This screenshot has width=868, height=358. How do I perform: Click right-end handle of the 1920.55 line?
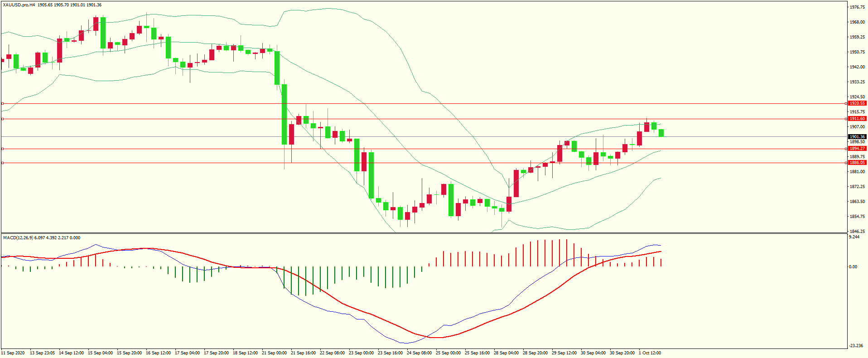[x=846, y=103]
